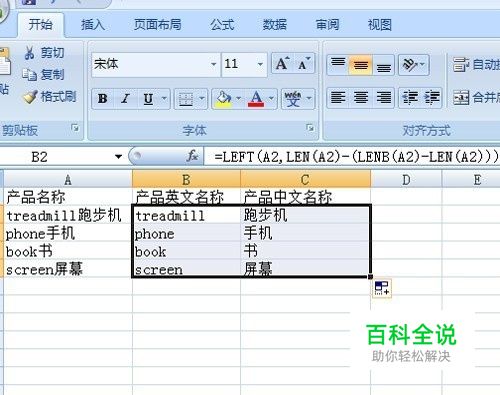The height and width of the screenshot is (395, 500).
Task: Select column B header
Action: tap(186, 180)
